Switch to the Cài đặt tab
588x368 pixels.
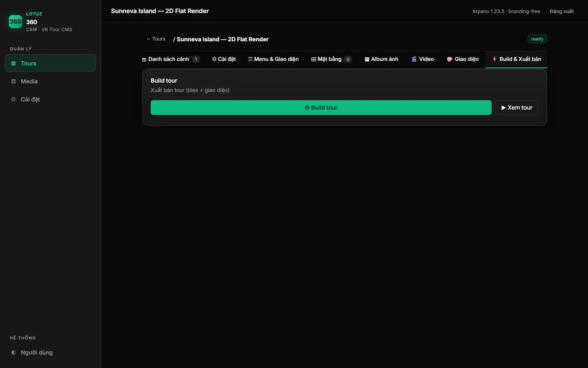click(x=224, y=59)
